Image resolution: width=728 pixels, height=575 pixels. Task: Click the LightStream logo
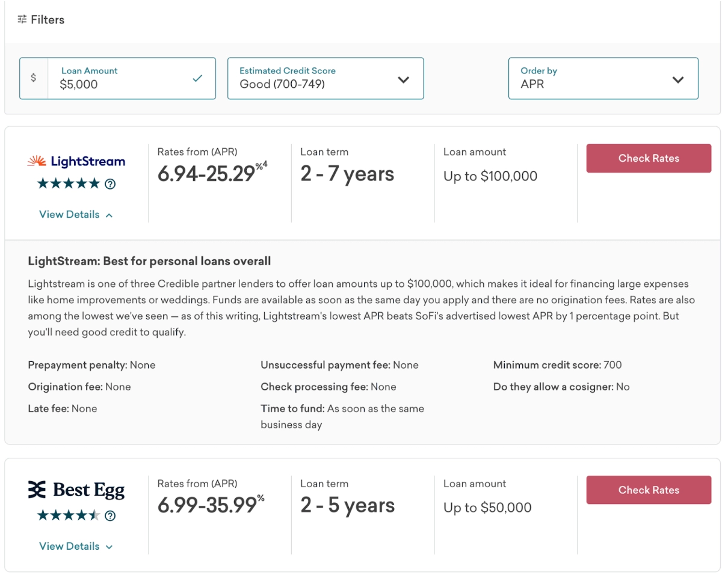(76, 161)
